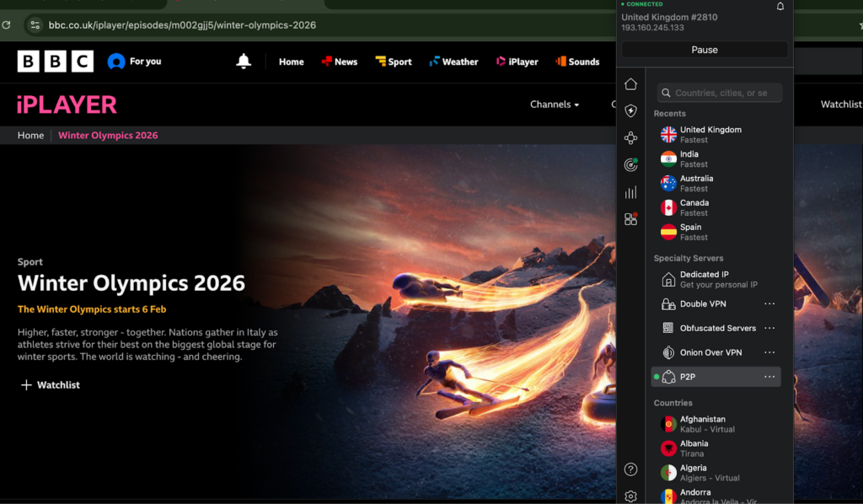The image size is (863, 504).
Task: Go to VPN home icon in sidebar
Action: tap(630, 83)
